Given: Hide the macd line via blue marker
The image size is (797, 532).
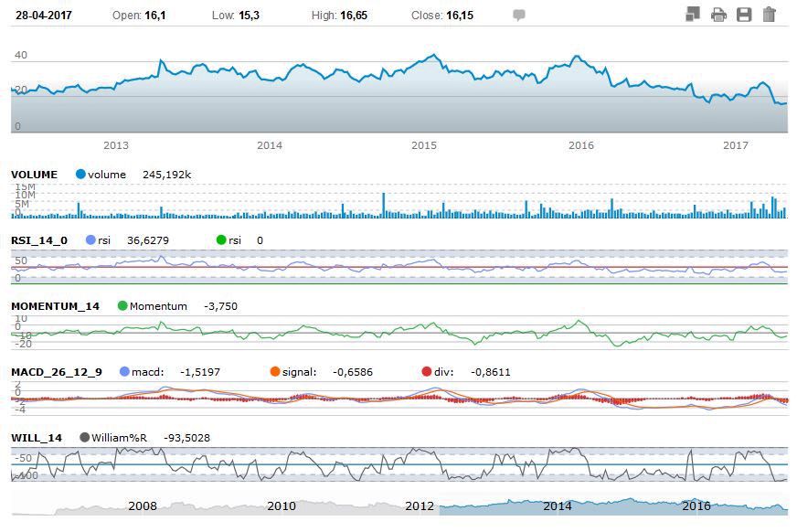Looking at the screenshot, I should (x=124, y=372).
